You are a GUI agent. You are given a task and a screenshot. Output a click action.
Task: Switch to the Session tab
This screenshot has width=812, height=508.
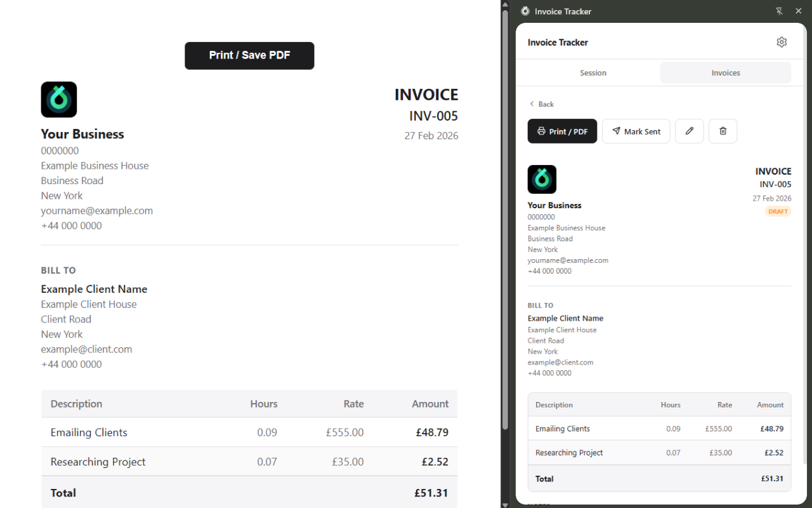click(593, 72)
